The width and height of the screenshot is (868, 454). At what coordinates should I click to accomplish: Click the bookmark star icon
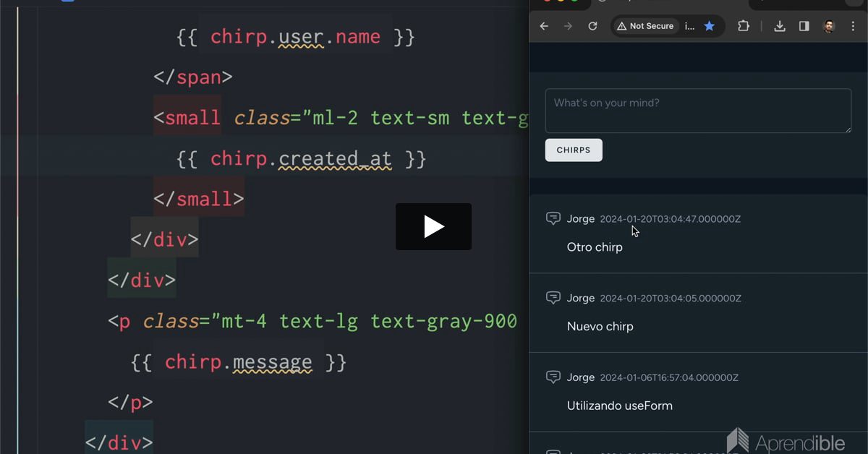[710, 26]
